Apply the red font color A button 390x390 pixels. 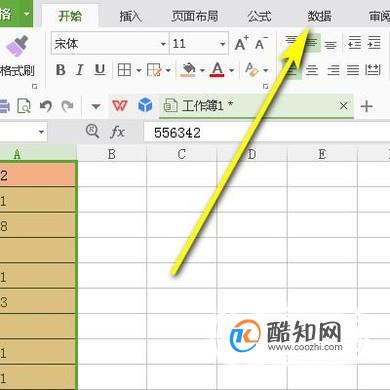click(x=217, y=70)
